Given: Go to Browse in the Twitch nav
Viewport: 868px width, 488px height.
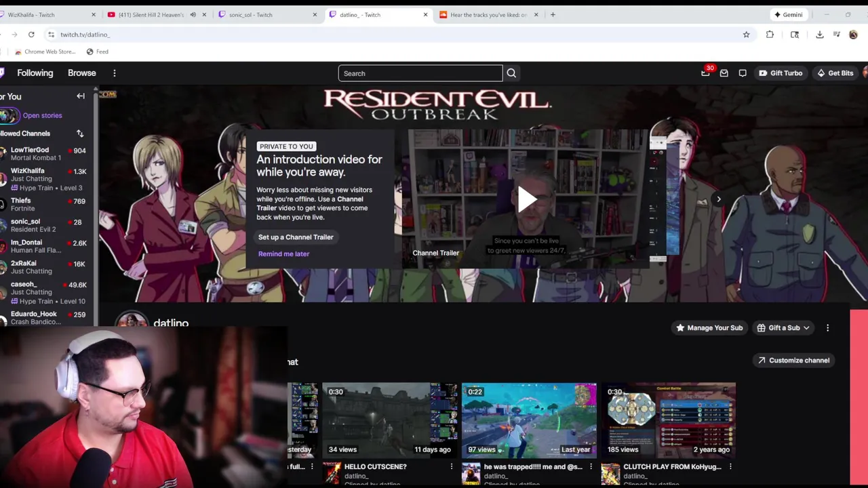Looking at the screenshot, I should [x=81, y=73].
